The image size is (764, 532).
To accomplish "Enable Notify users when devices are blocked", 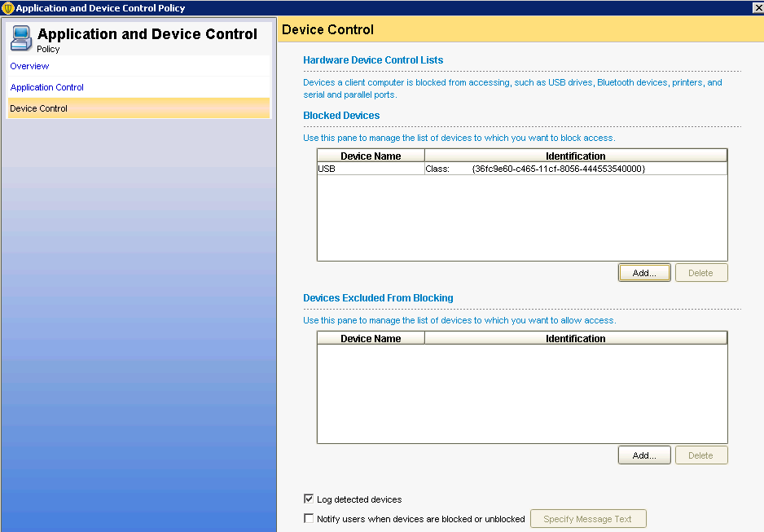I will pos(309,518).
